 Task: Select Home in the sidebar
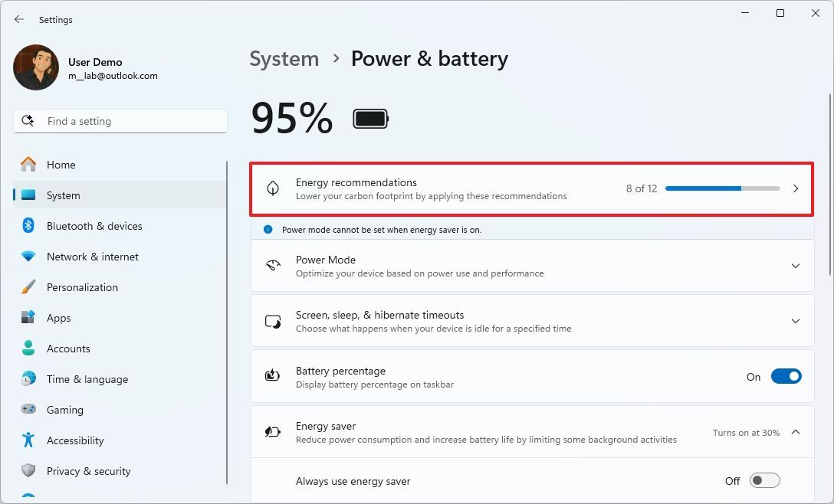click(61, 165)
